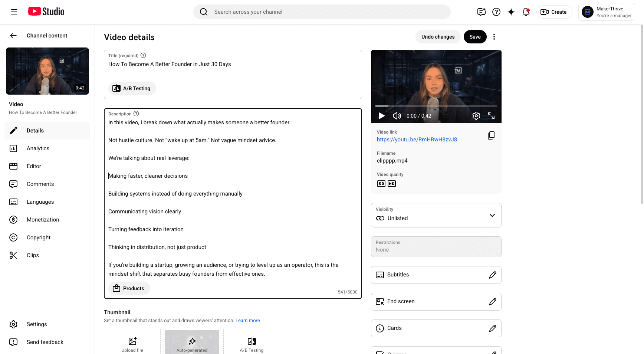Open the Languages section
Screen dimensions: 644x354
47,202
